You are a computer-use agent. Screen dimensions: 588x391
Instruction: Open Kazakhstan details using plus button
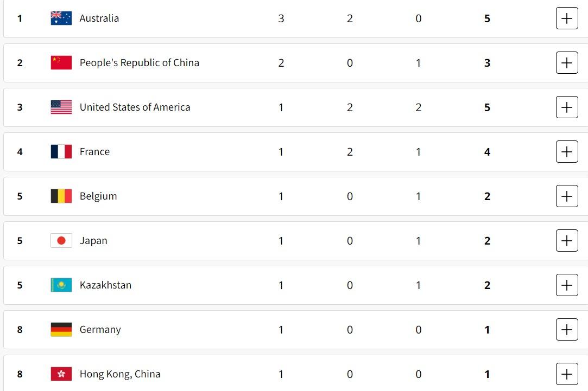tap(567, 285)
